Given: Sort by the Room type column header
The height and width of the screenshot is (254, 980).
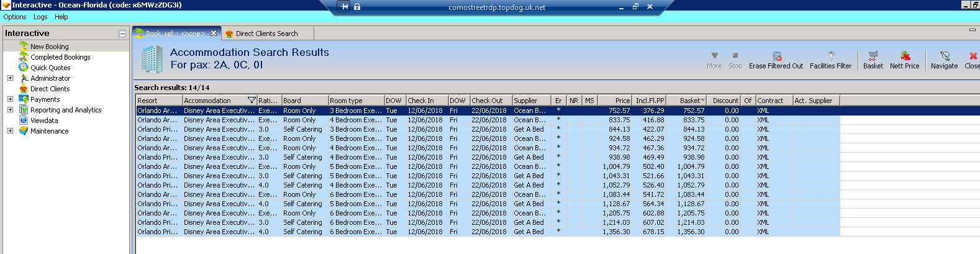Looking at the screenshot, I should click(x=356, y=100).
